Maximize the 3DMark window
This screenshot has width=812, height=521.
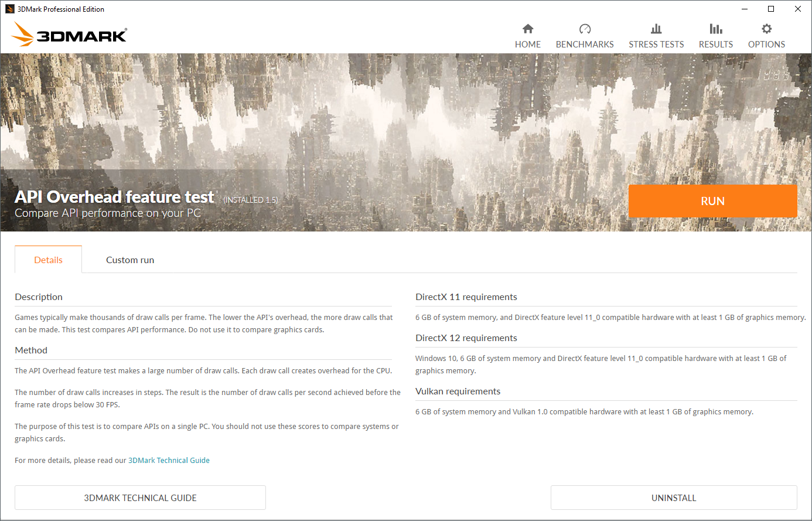[771, 9]
